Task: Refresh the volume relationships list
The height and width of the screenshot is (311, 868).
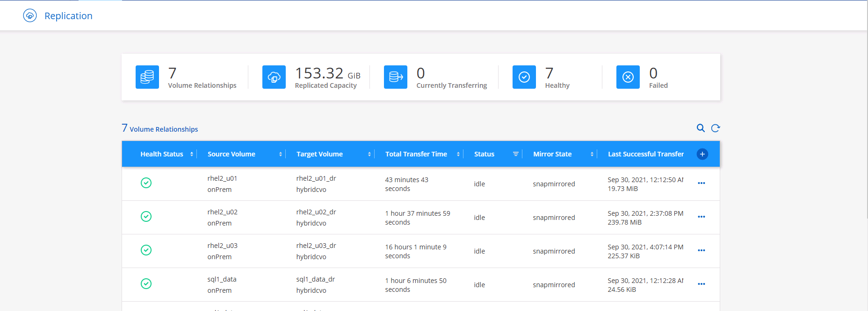Action: (716, 128)
